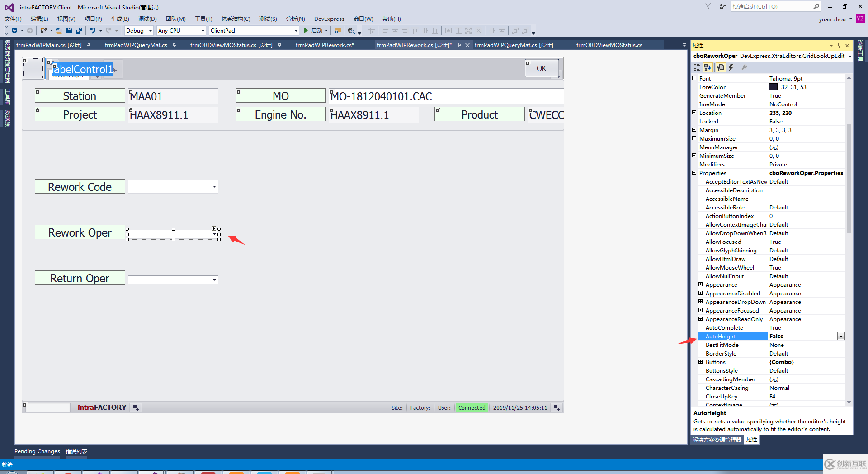This screenshot has width=868, height=474.
Task: Expand the Font property node
Action: pos(694,78)
